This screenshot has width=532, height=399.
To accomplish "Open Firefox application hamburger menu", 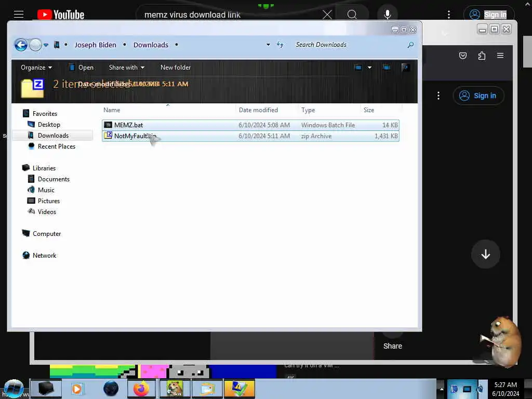I will 500,55.
